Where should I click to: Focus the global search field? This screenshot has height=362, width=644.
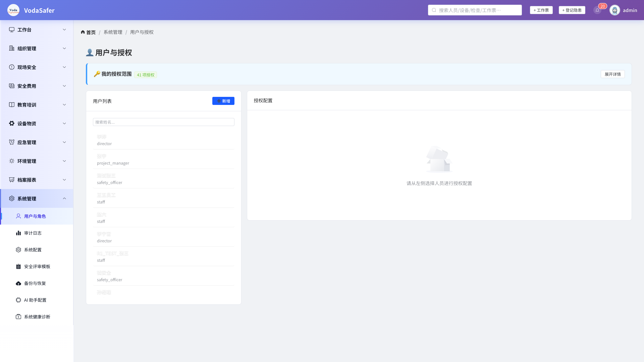475,10
